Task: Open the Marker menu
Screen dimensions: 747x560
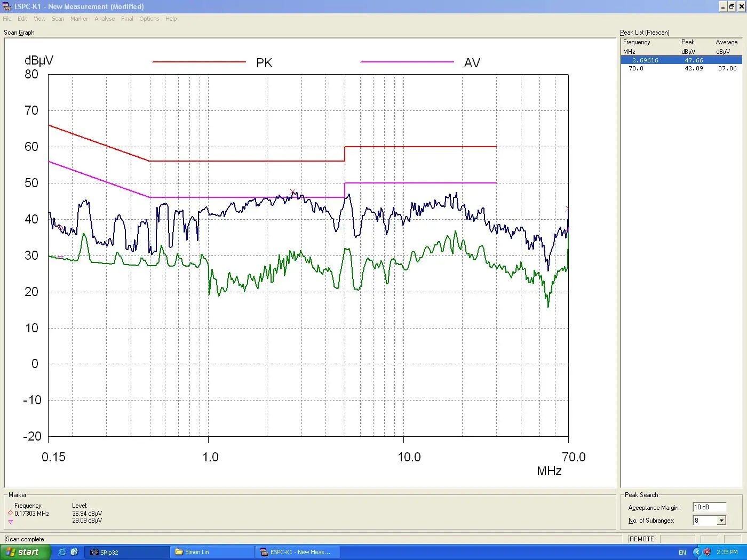Action: coord(80,19)
